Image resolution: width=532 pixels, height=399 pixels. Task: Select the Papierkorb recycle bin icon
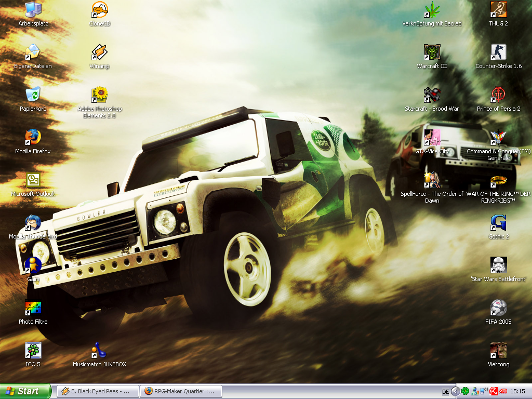click(33, 95)
